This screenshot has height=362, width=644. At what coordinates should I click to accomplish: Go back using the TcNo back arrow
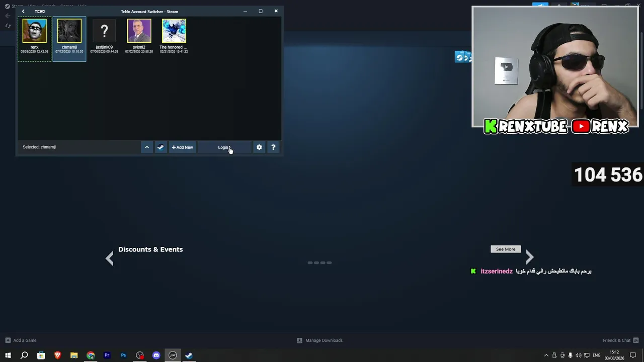(x=23, y=11)
